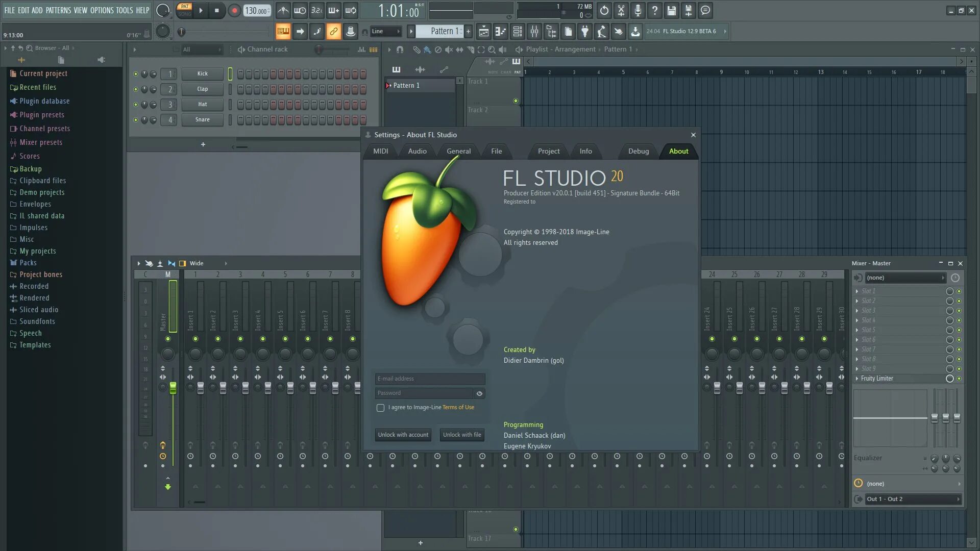Viewport: 980px width, 551px height.
Task: Toggle the I agree to Terms of Use checkbox
Action: coord(380,408)
